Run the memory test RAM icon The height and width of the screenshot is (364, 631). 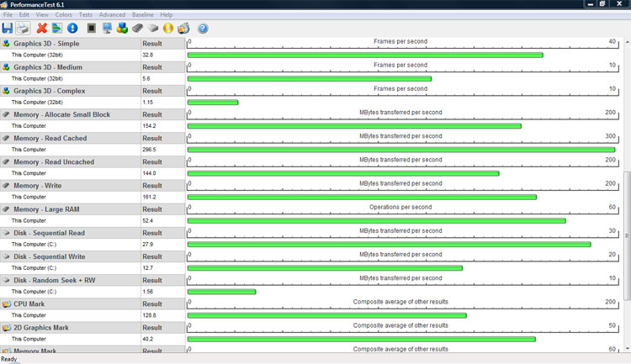pos(138,28)
